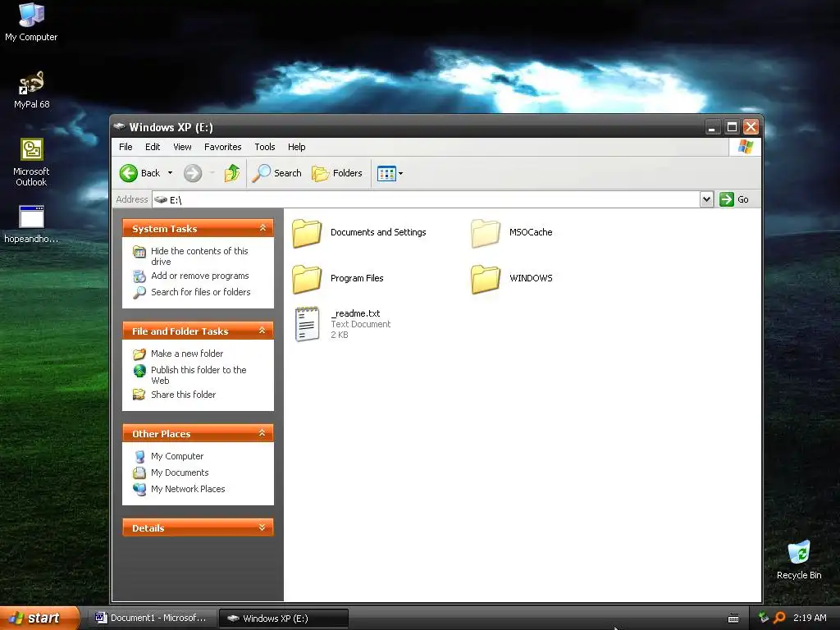Select the WINDOWS folder icon
The height and width of the screenshot is (630, 840).
[486, 279]
